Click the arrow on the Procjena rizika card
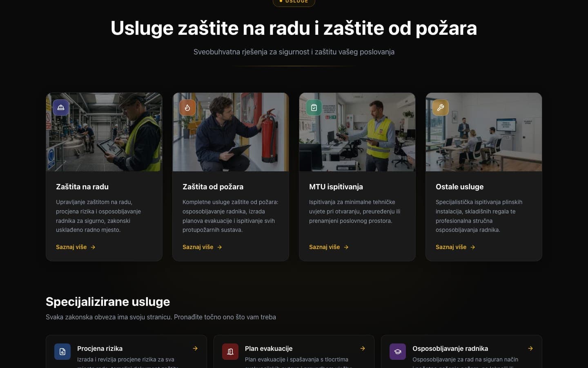The height and width of the screenshot is (368, 588). tap(195, 348)
